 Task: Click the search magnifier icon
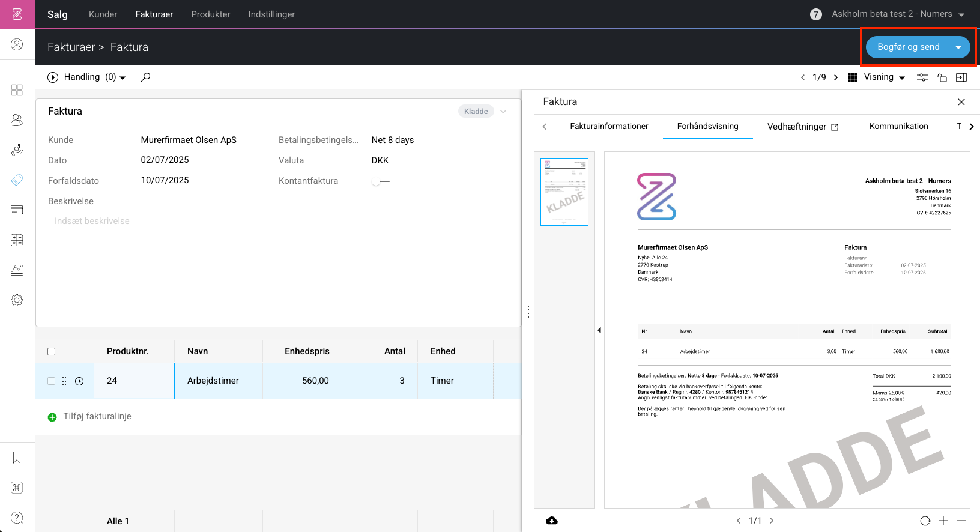(145, 77)
